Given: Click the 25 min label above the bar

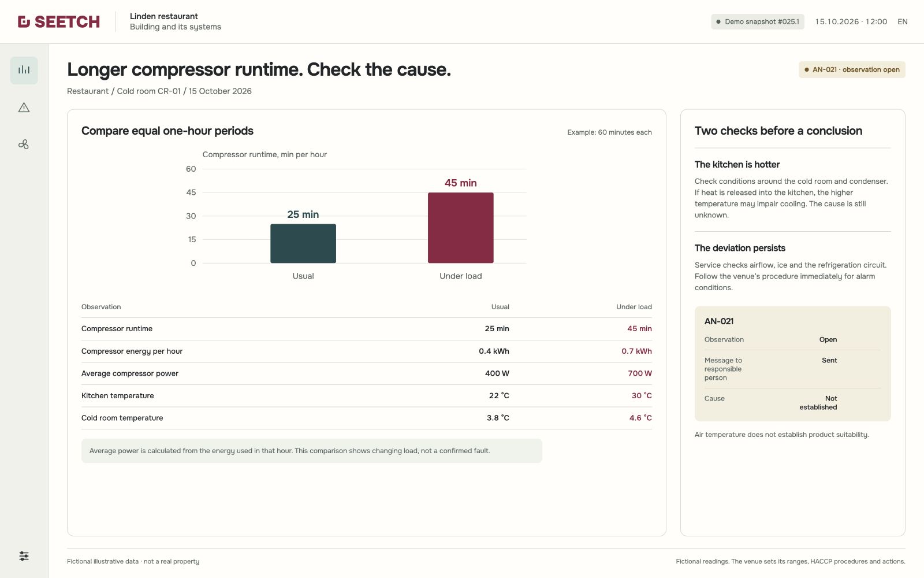Looking at the screenshot, I should pyautogui.click(x=303, y=214).
